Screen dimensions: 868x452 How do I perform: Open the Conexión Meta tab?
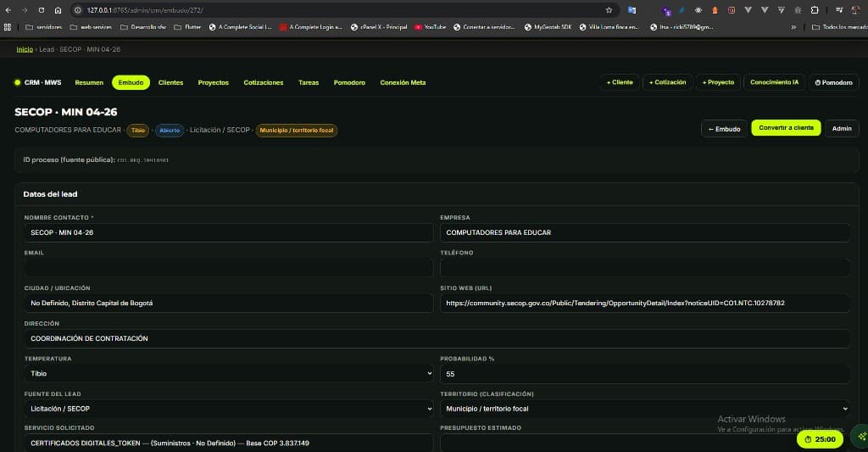pos(403,82)
